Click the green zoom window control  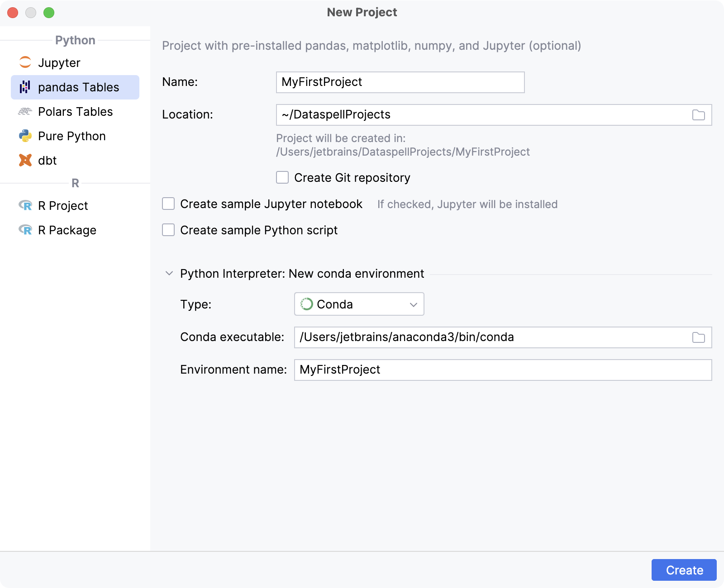[x=49, y=13]
